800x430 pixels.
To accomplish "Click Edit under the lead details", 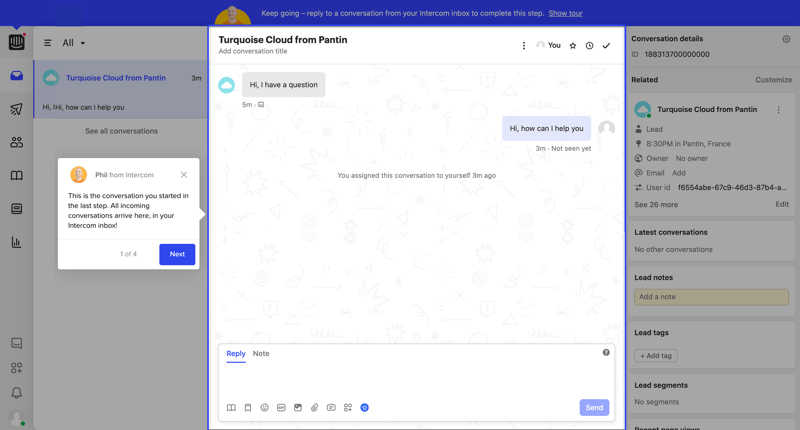I will click(x=782, y=204).
